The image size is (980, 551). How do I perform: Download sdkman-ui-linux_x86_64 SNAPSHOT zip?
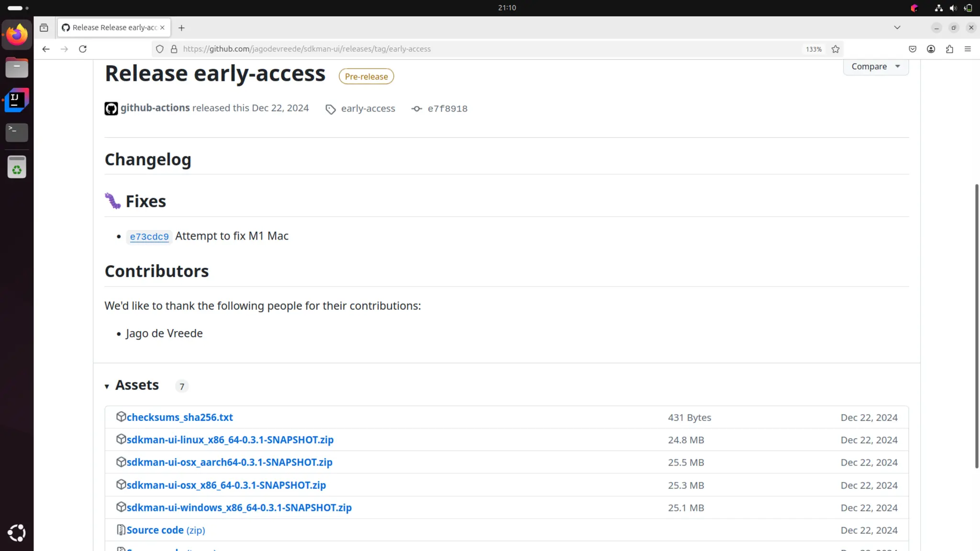pos(230,440)
